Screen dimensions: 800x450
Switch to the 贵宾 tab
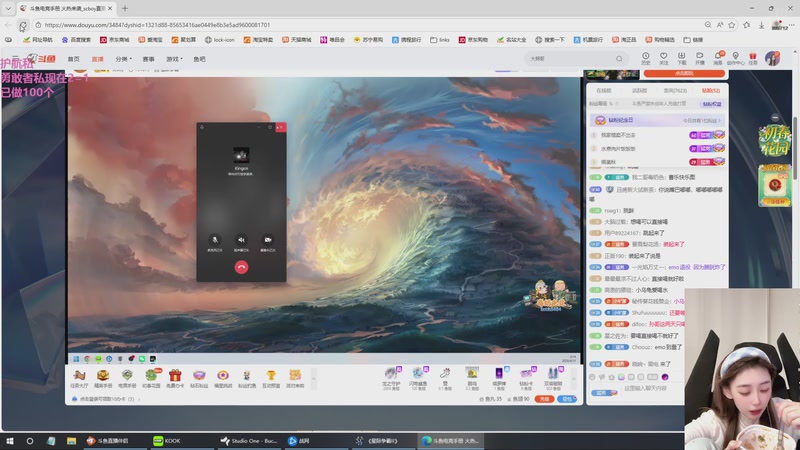(x=675, y=90)
